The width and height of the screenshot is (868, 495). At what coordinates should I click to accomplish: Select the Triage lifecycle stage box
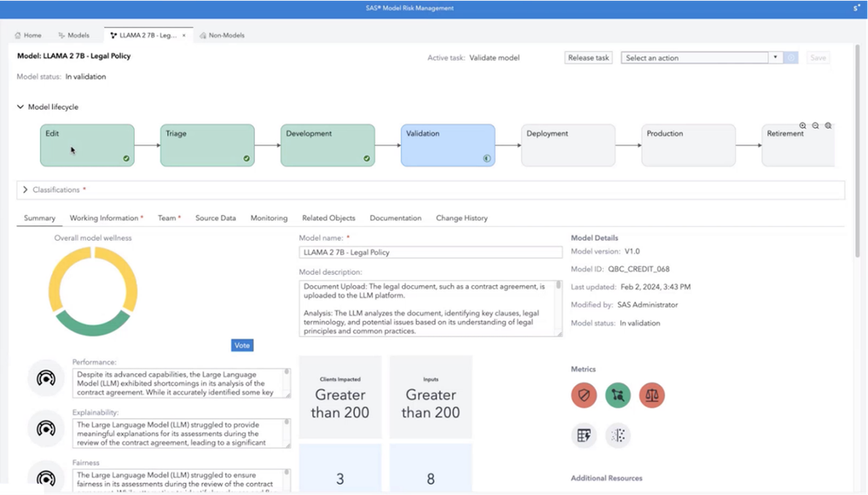coord(208,145)
